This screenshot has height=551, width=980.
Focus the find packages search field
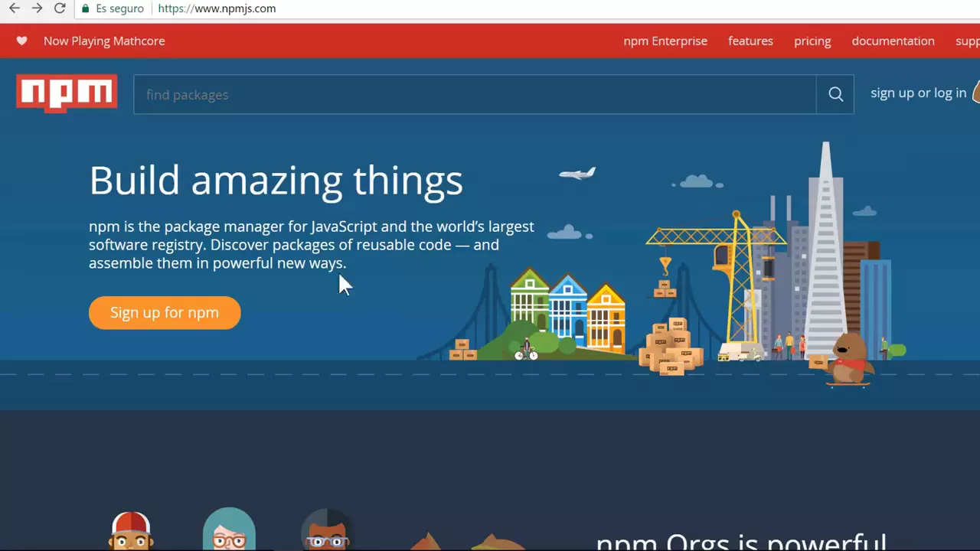tap(475, 94)
